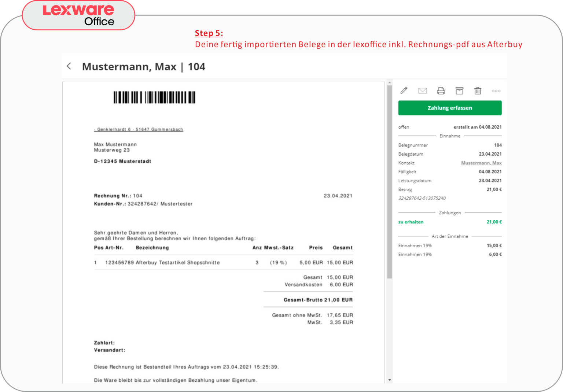Screen dimensions: 563x392
Task: Delete the receipt with the trash icon
Action: (478, 91)
